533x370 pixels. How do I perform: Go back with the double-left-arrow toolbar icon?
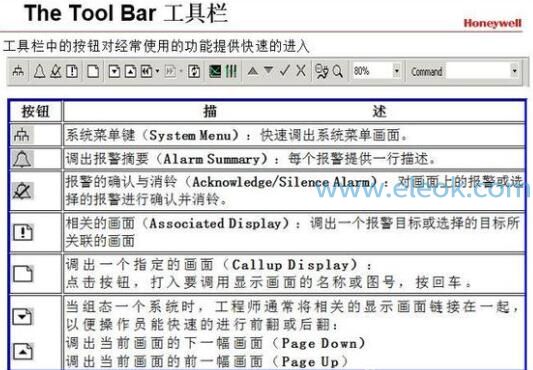147,71
